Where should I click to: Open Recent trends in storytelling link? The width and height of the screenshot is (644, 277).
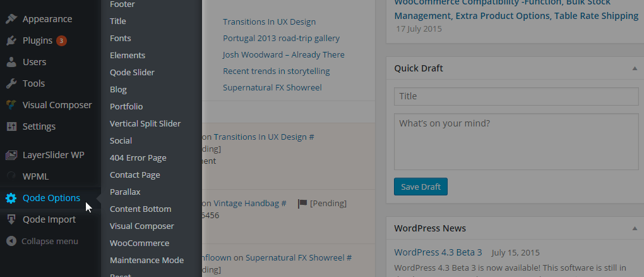pos(277,71)
